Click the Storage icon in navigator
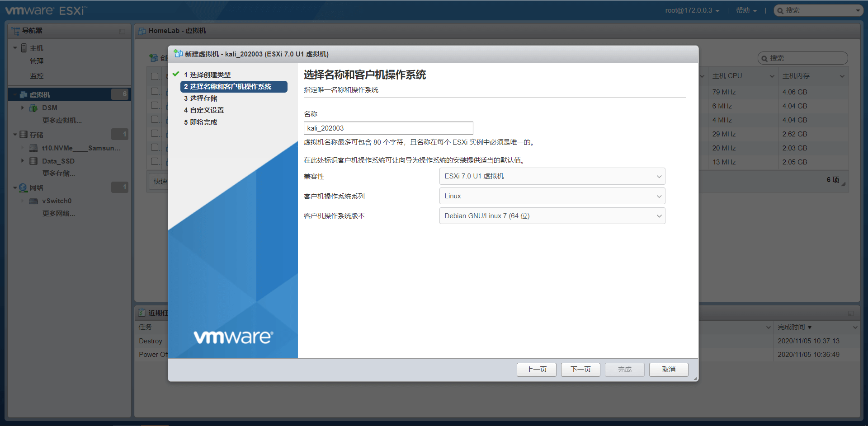 [x=24, y=135]
